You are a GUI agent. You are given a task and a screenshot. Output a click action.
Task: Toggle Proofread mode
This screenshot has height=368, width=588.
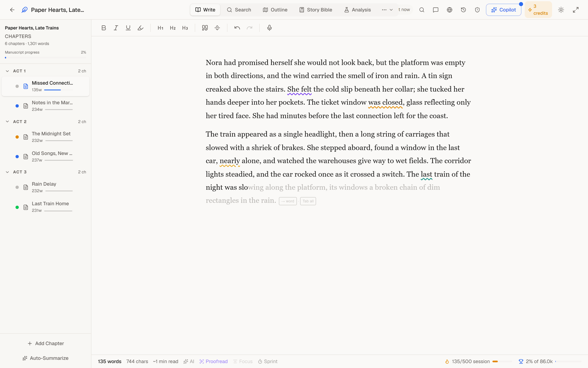click(213, 361)
